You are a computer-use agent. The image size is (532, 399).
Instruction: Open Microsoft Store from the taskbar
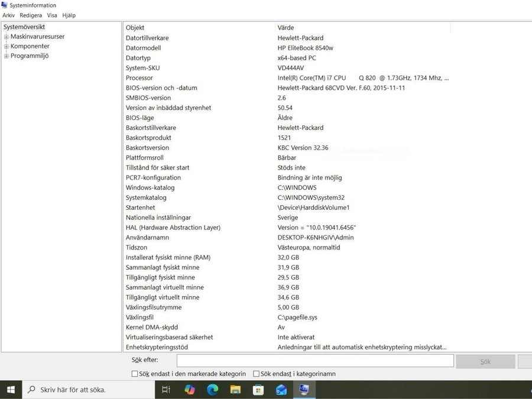[258, 390]
